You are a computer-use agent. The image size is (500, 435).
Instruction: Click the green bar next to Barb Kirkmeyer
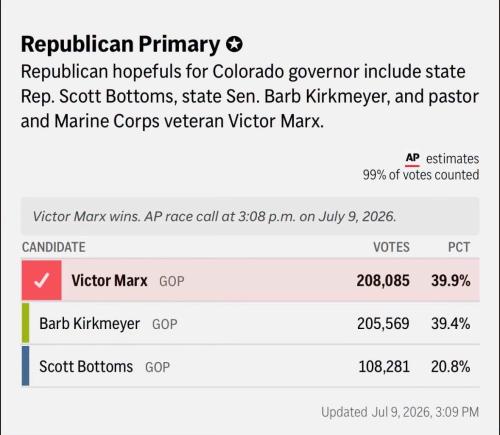click(25, 323)
